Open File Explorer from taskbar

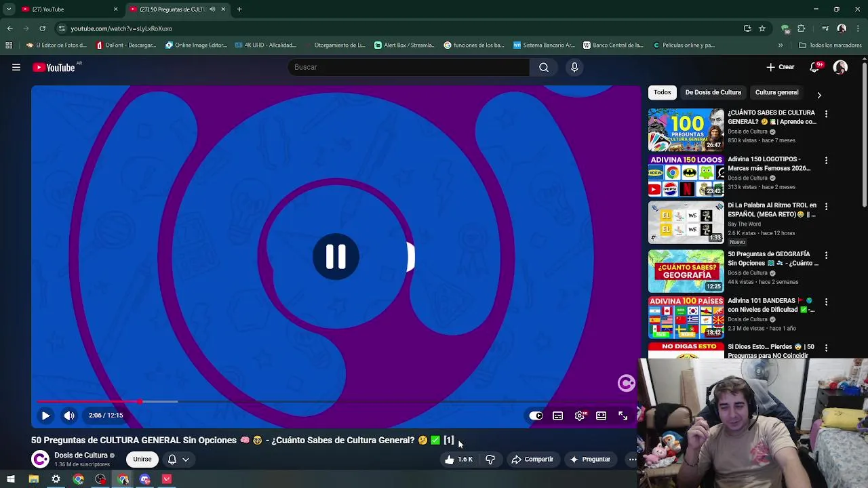click(33, 479)
